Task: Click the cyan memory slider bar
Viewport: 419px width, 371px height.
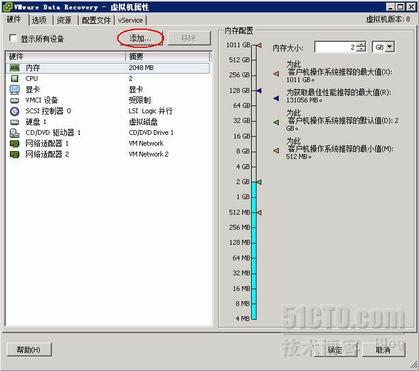Action: click(x=254, y=250)
